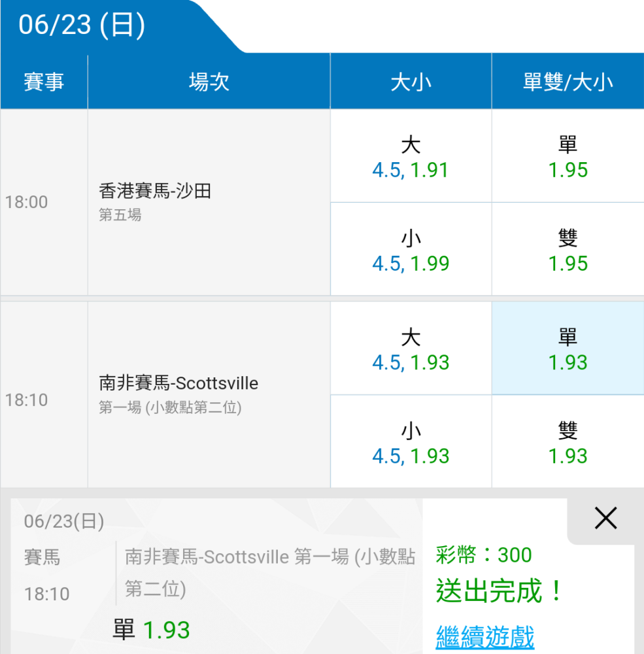This screenshot has width=644, height=654.
Task: Open 南非賽馬-Scottsville 第一場 race entry
Action: tap(178, 394)
